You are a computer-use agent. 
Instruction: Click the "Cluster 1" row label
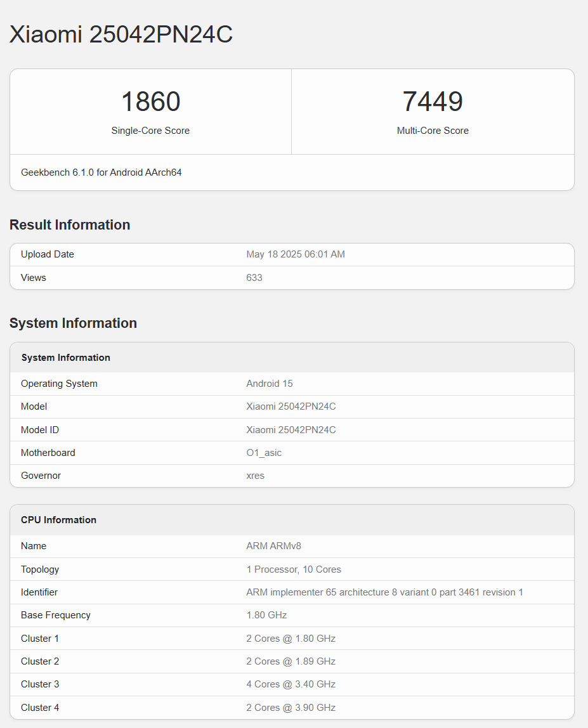point(40,639)
